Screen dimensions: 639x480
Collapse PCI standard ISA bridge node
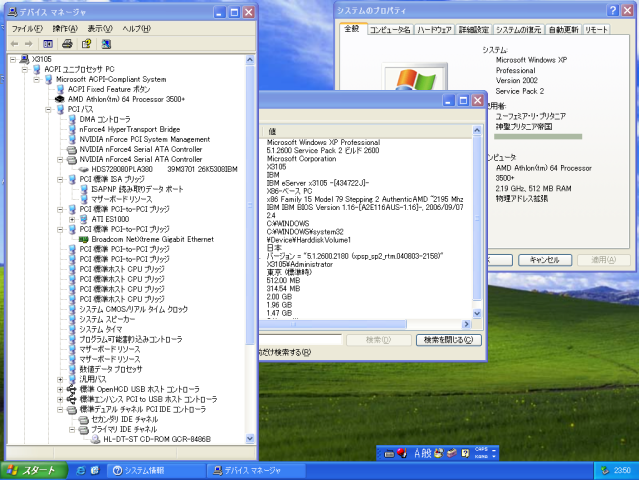60,179
